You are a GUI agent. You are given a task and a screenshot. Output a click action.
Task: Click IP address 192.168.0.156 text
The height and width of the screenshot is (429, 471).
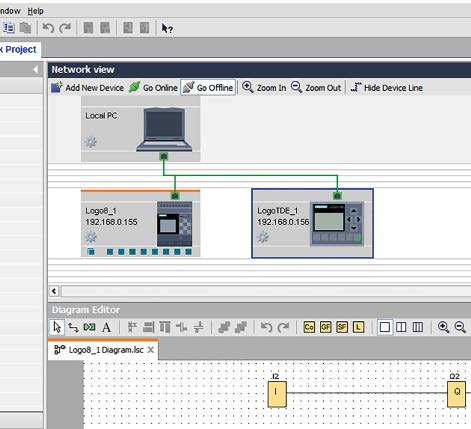pos(283,222)
